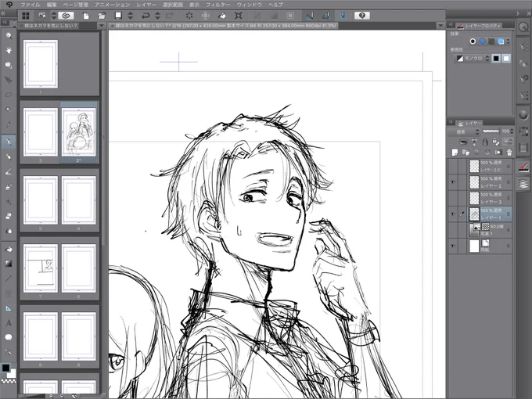Image resolution: width=532 pixels, height=399 pixels.
Task: Toggle visibility of レイヤー 2 layer
Action: pyautogui.click(x=453, y=182)
